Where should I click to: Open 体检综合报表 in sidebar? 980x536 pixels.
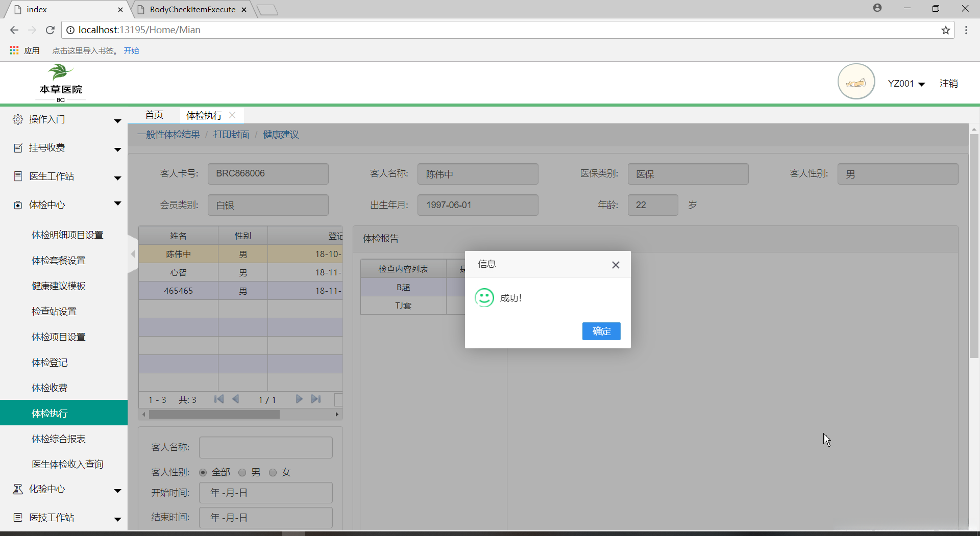(58, 439)
